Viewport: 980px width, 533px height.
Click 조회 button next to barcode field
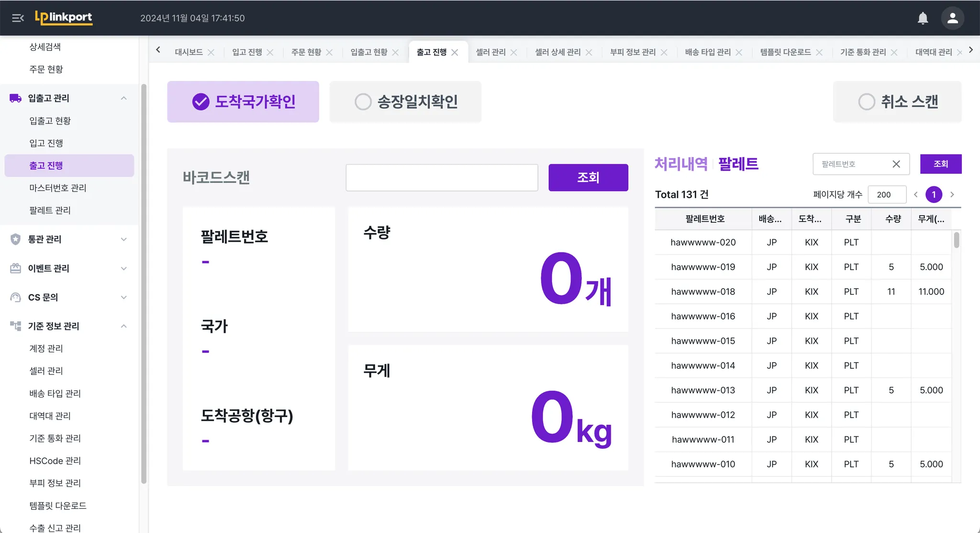(588, 178)
